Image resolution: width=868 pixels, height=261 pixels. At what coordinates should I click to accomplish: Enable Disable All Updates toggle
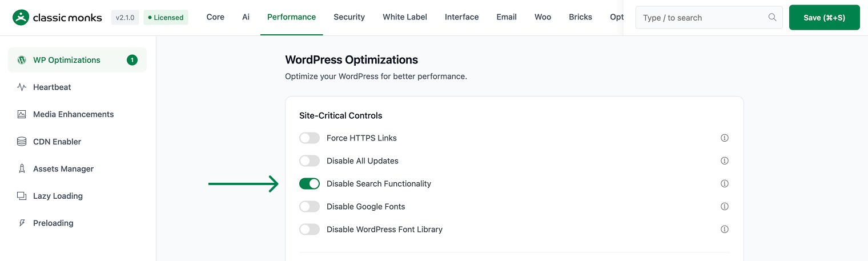[x=310, y=161]
